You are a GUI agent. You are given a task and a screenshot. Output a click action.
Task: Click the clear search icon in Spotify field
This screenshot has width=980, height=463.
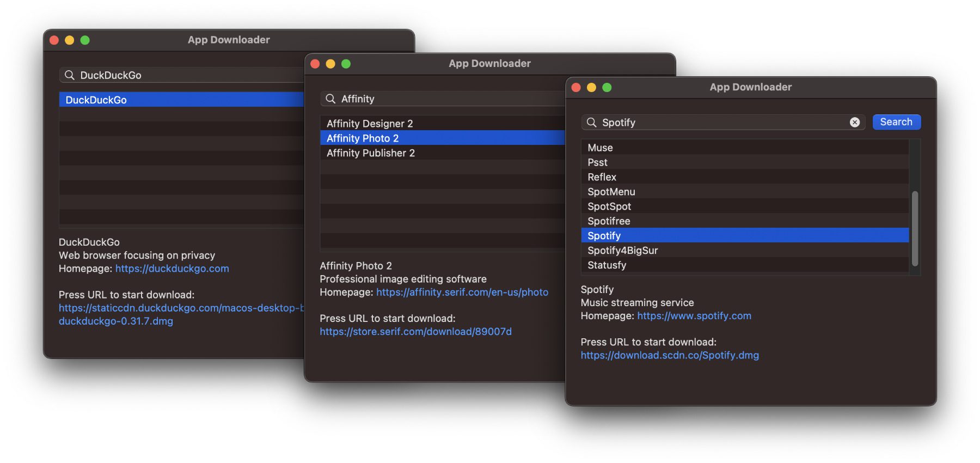855,123
